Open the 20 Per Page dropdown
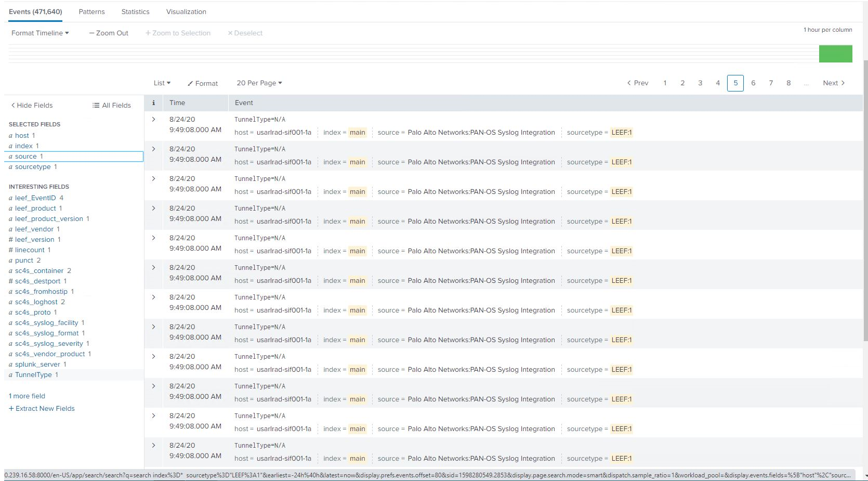This screenshot has width=868, height=481. (x=258, y=83)
